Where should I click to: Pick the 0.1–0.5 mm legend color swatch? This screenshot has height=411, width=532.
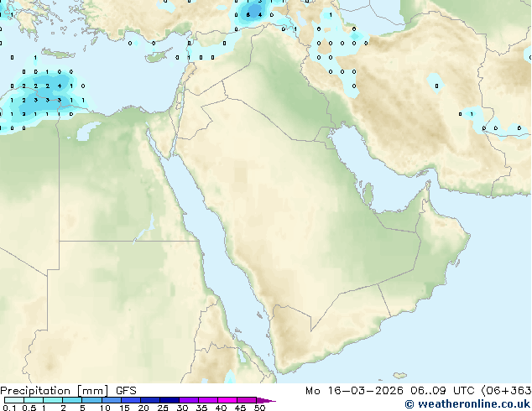pos(14,400)
